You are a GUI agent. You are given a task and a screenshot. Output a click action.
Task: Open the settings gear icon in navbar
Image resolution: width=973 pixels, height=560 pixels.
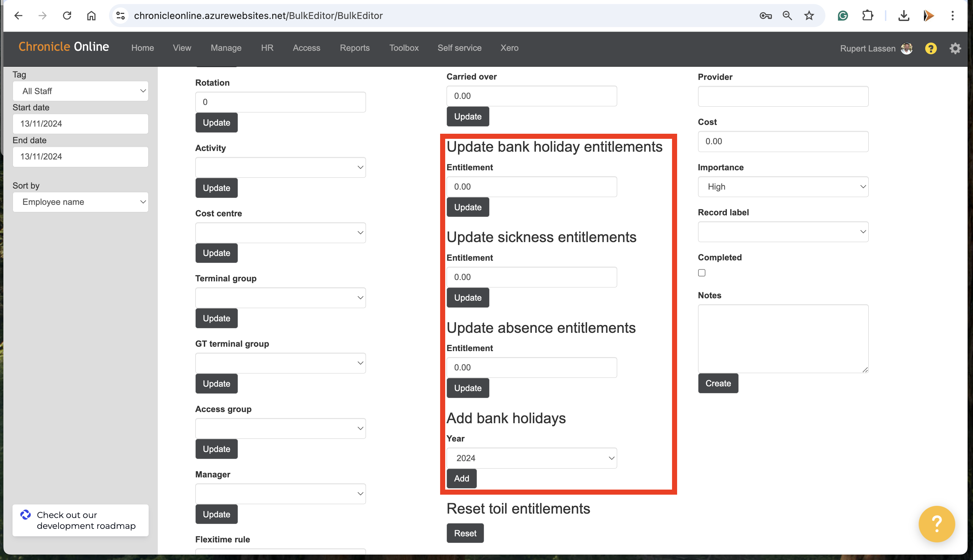[x=955, y=48]
